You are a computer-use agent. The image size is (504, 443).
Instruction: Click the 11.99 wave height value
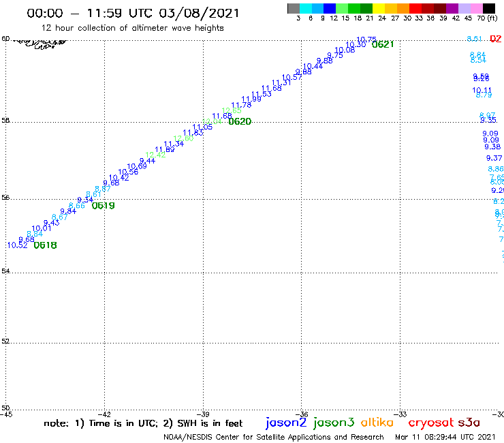coord(251,99)
